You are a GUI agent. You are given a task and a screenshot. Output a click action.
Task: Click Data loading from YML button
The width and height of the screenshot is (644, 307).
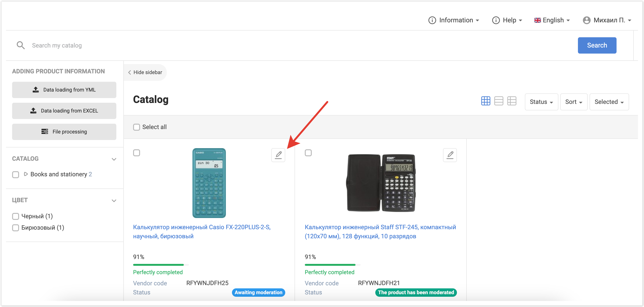[x=64, y=90]
